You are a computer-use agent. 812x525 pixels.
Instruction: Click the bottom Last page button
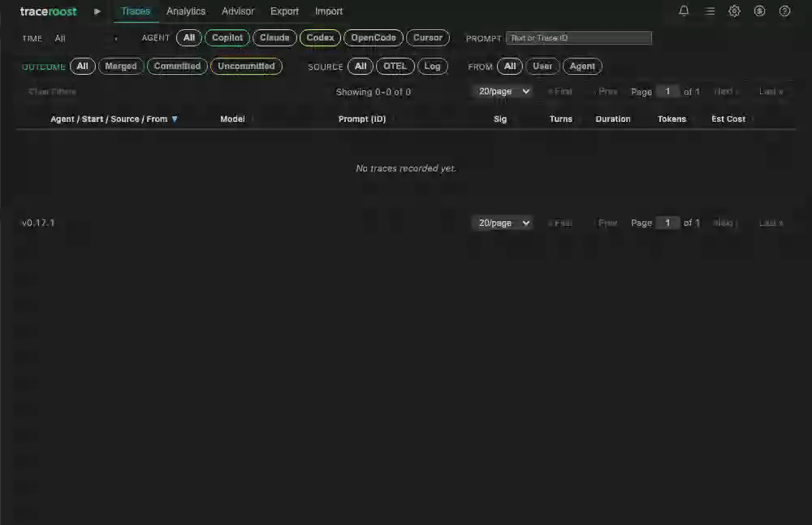pos(771,223)
